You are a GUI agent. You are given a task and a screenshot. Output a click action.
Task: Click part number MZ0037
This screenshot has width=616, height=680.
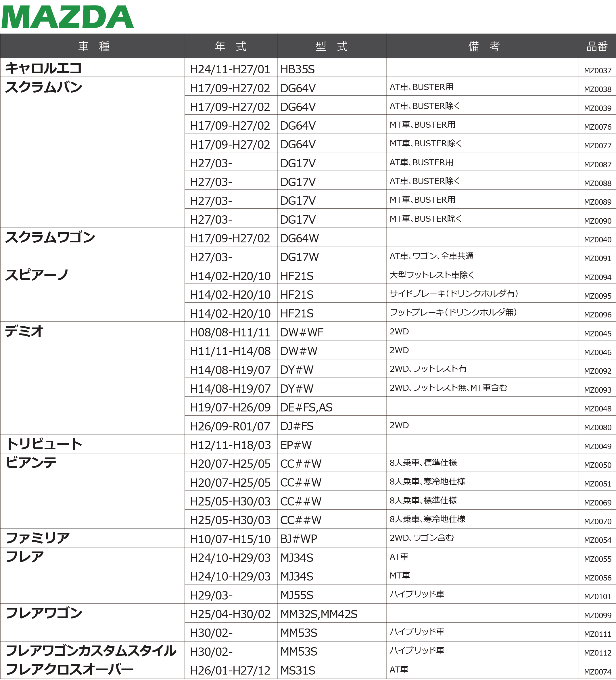coord(597,71)
